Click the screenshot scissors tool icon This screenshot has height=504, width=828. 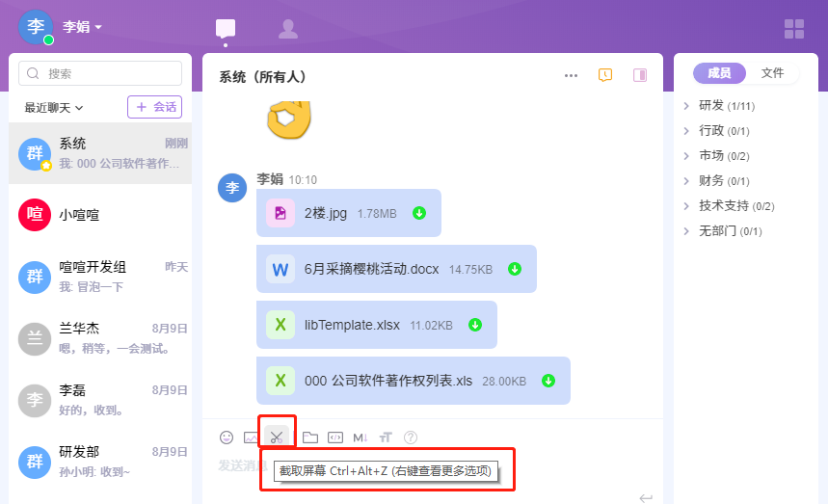(277, 437)
